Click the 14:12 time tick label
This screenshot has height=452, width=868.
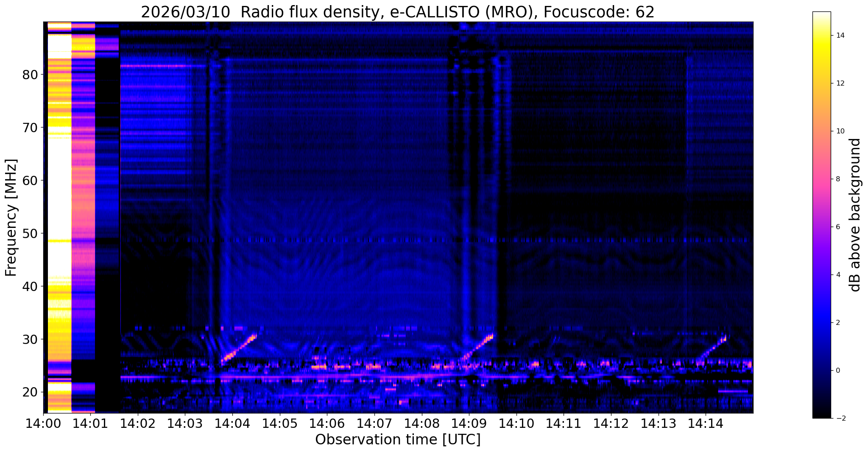611,423
